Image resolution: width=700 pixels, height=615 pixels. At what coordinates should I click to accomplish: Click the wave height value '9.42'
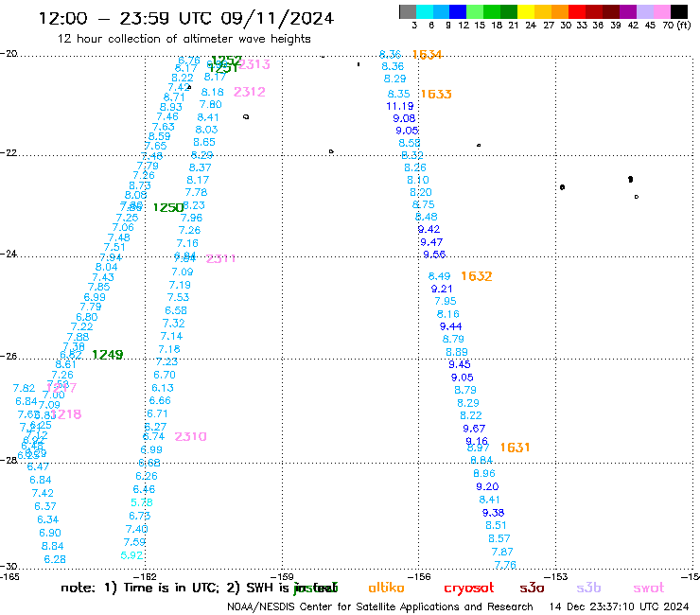click(429, 230)
